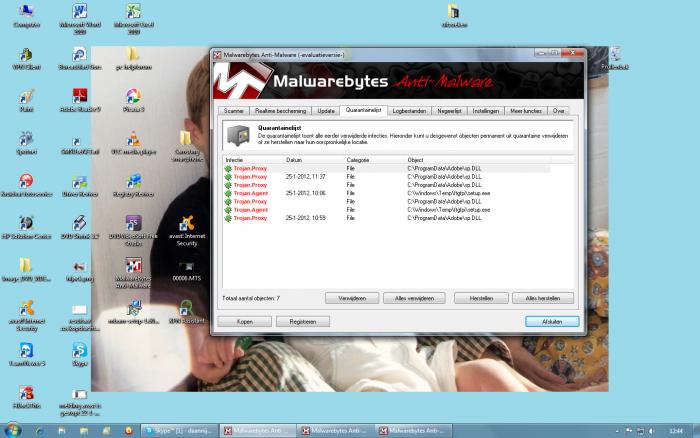
Task: Switch to the Scanner tab
Action: pos(233,111)
